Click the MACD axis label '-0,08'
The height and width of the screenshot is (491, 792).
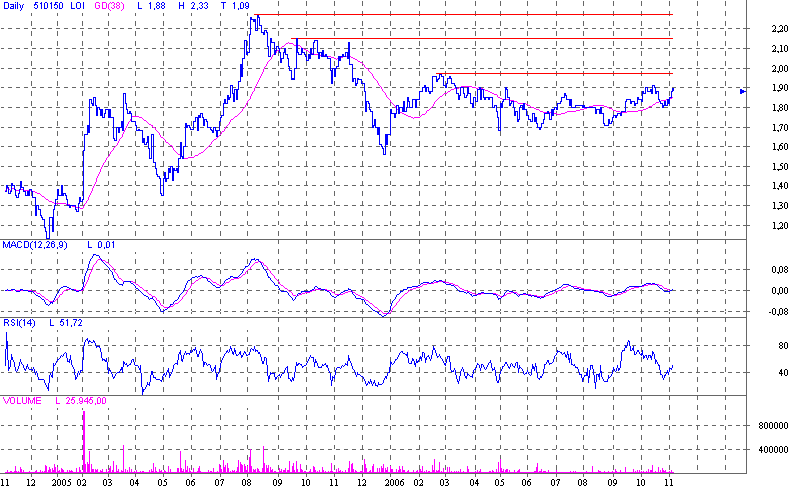(778, 312)
